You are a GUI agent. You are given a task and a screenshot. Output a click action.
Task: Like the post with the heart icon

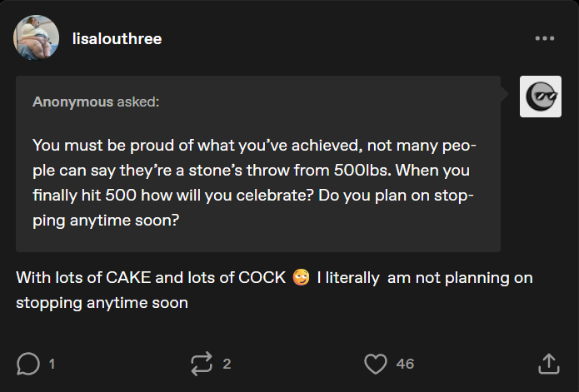tap(377, 364)
